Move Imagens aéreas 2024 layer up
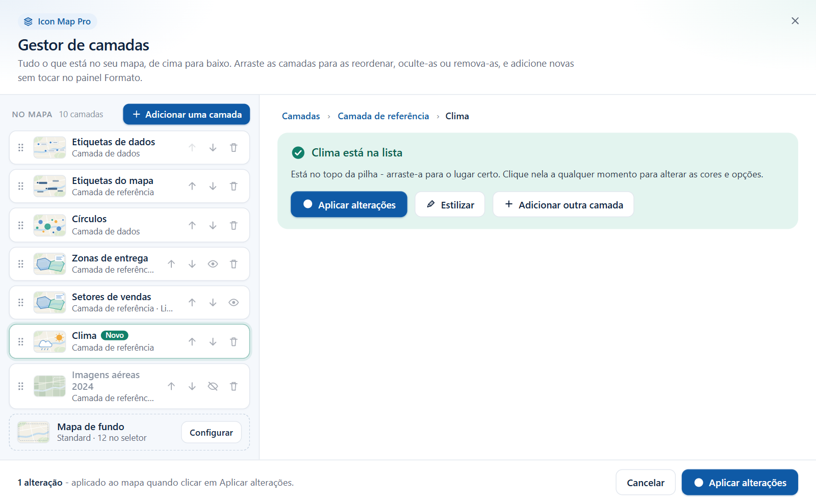The width and height of the screenshot is (816, 504). [171, 386]
